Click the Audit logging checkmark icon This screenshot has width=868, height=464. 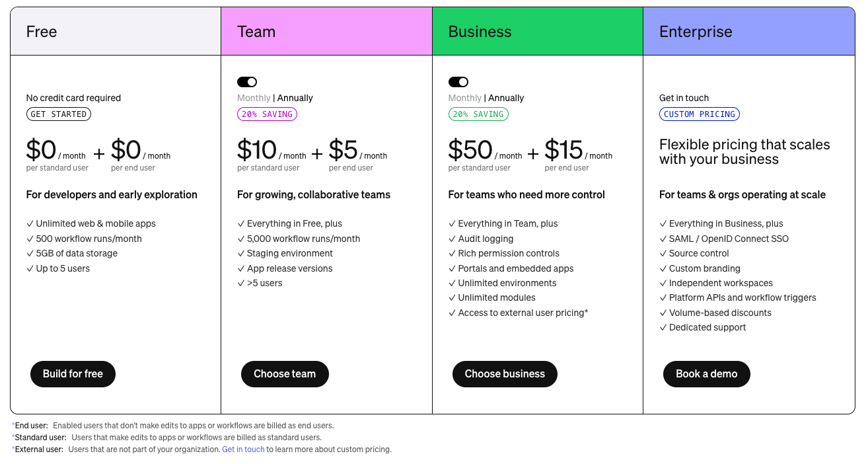[452, 239]
